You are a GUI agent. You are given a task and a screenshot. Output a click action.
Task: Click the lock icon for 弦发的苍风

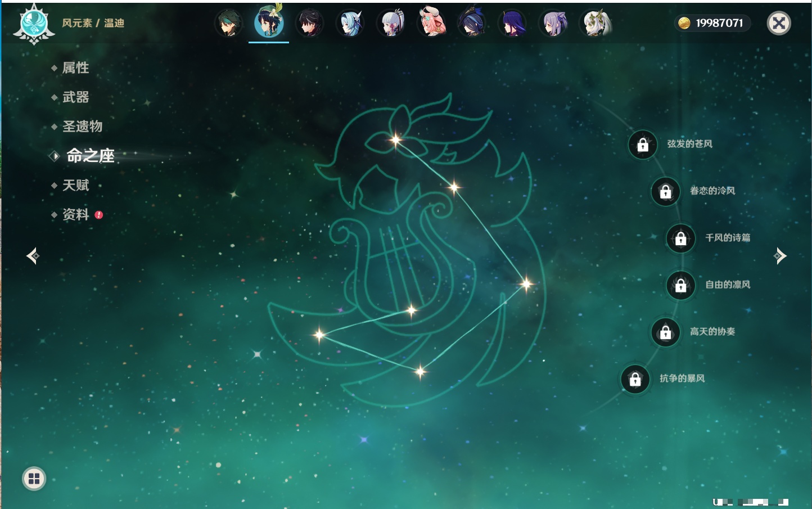coord(643,145)
